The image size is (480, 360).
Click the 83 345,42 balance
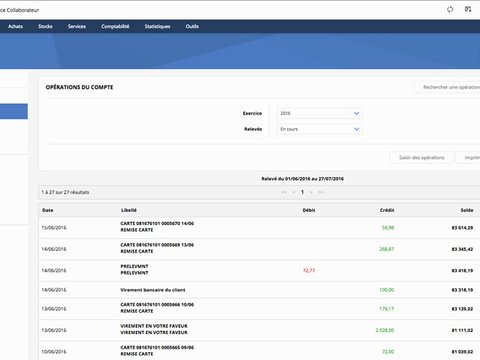(x=462, y=249)
